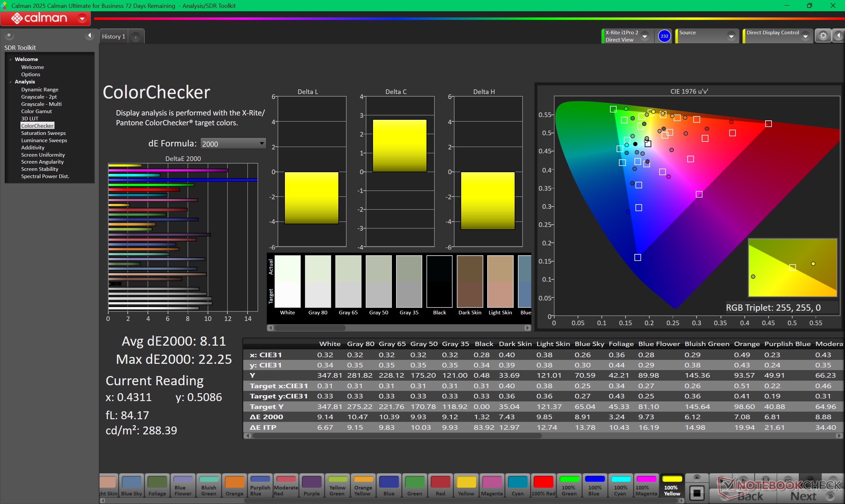Switch to the History 1 tab
The width and height of the screenshot is (845, 504).
point(114,37)
